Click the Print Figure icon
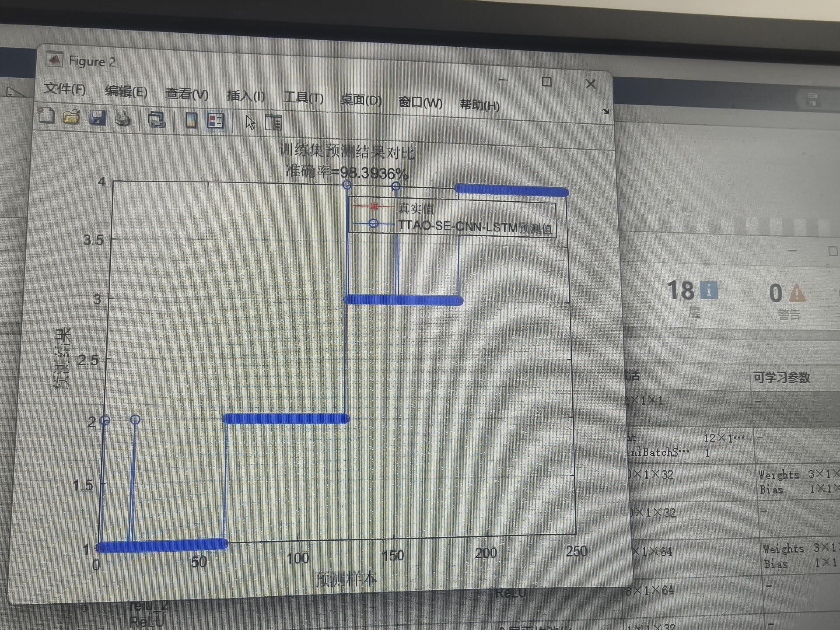 (123, 119)
